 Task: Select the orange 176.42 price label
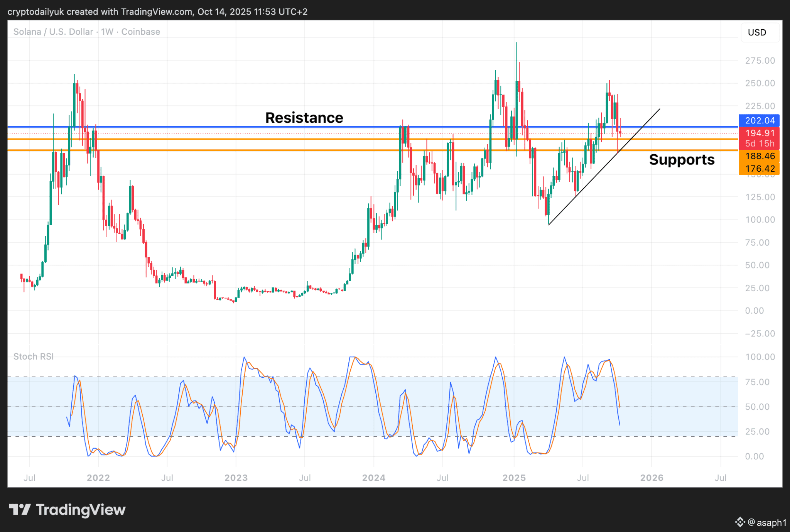759,169
